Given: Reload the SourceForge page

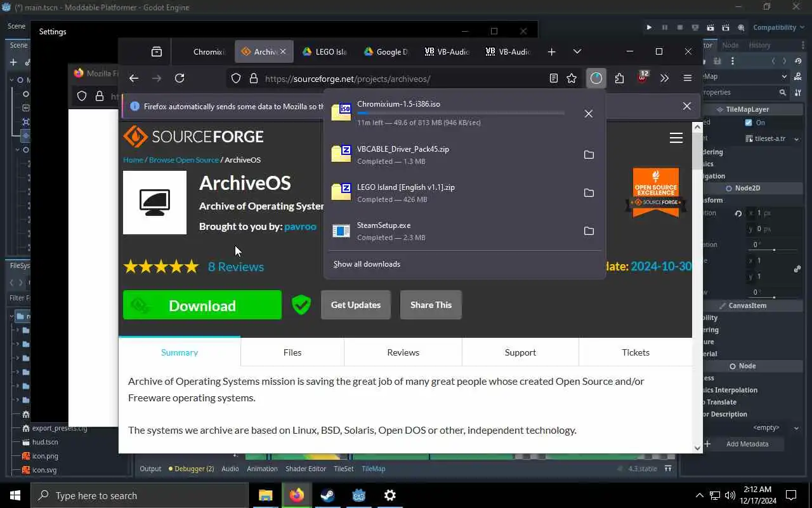Looking at the screenshot, I should (x=180, y=78).
